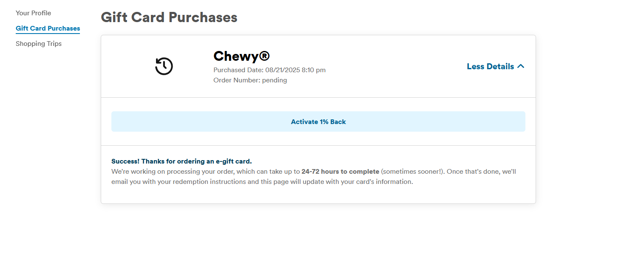The width and height of the screenshot is (644, 254).
Task: Collapse details using the up chevron arrow
Action: pyautogui.click(x=521, y=66)
